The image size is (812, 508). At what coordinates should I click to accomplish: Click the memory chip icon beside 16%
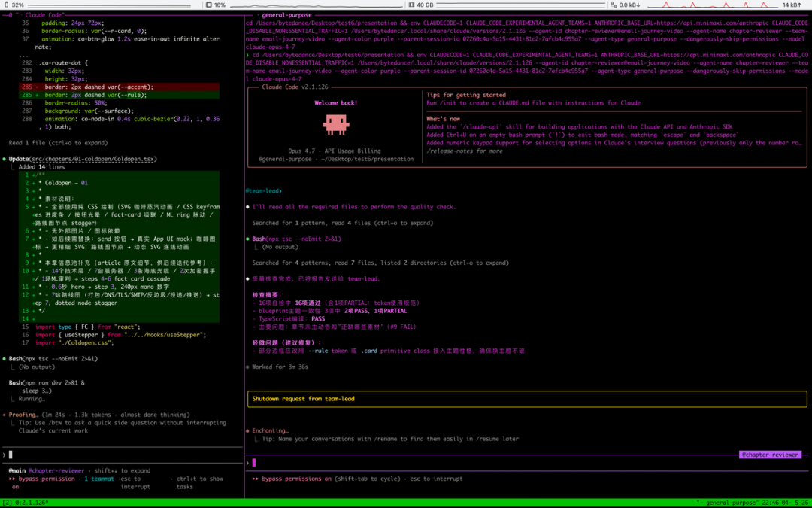coord(209,5)
